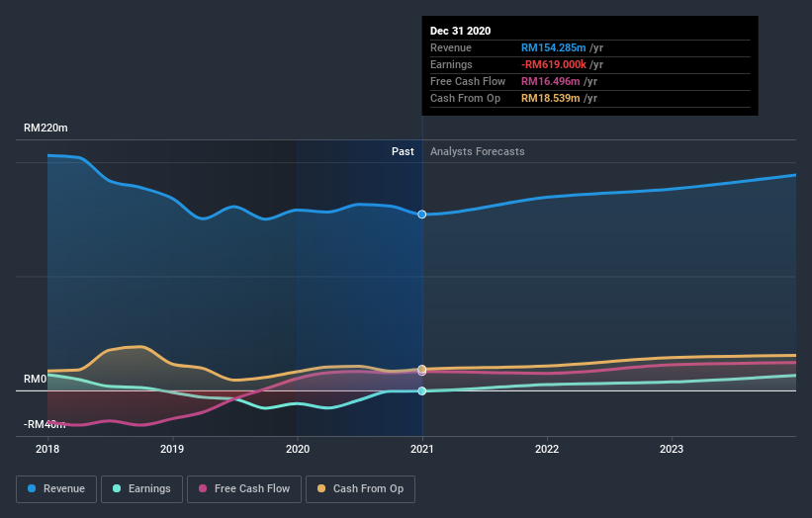
Task: Click the orange dot in Cash From Op legend
Action: 321,488
